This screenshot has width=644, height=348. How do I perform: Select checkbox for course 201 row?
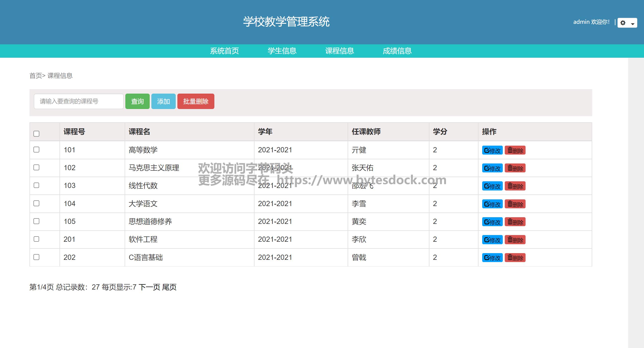(36, 239)
